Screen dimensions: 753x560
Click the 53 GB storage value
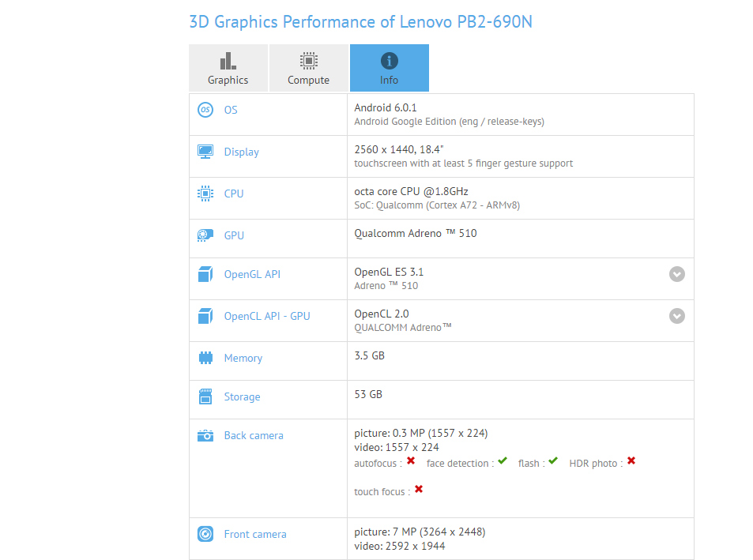pyautogui.click(x=368, y=394)
